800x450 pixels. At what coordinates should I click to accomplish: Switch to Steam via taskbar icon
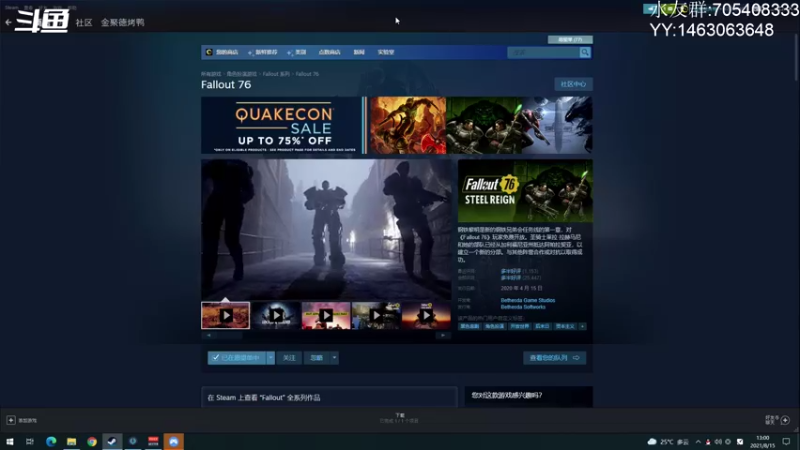coord(112,442)
